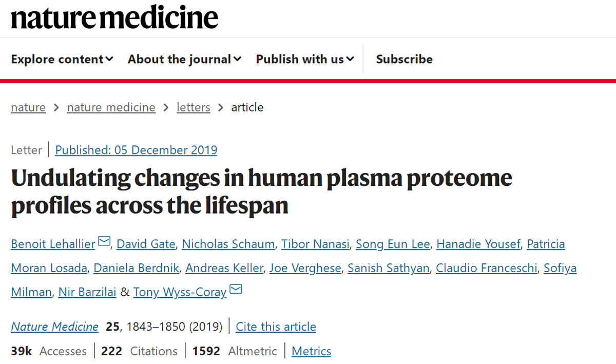Select author Nicholas Schaum
Screen dimensions: 616x364
tap(228, 244)
